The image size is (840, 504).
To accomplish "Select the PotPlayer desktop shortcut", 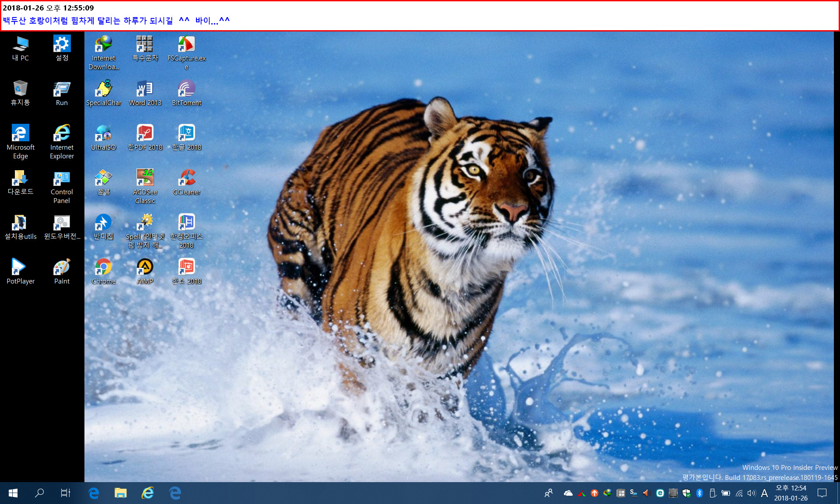I will tap(21, 272).
